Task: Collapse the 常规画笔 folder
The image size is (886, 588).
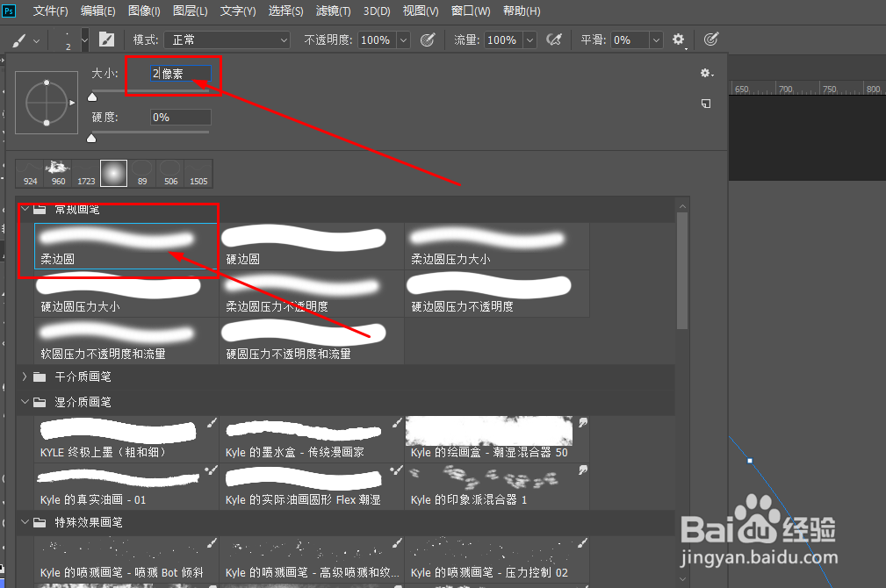Action: [25, 209]
